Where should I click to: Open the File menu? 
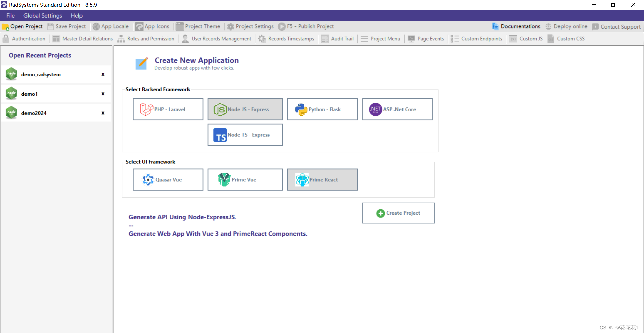10,16
